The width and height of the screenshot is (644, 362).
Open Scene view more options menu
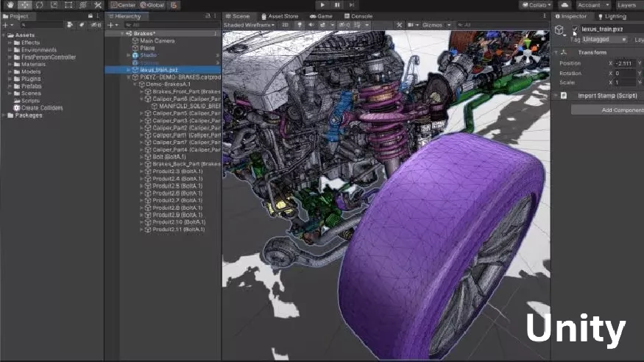click(x=545, y=16)
